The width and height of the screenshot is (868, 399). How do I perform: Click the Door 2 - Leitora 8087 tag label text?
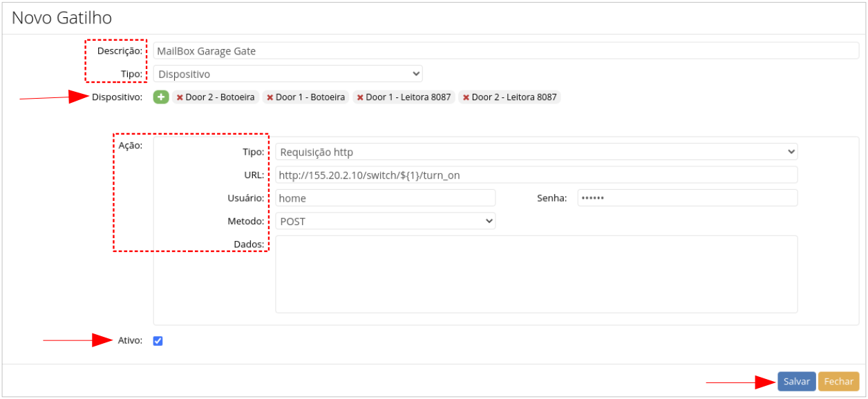point(514,97)
